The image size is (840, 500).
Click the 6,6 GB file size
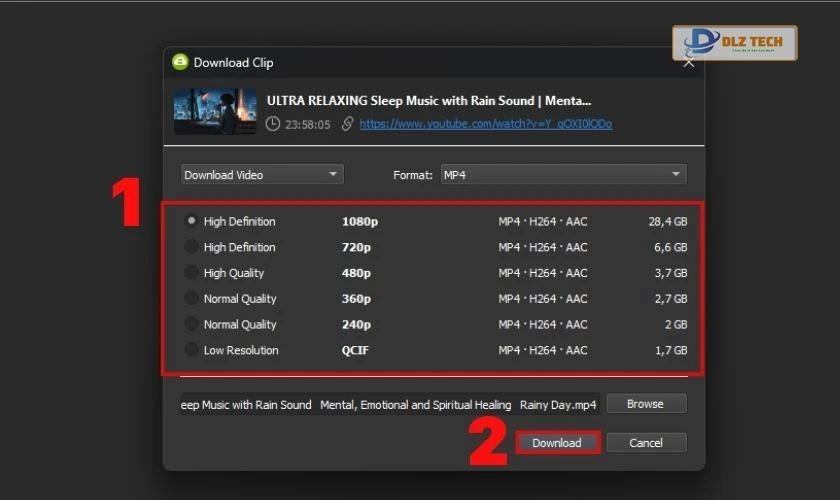[x=670, y=247]
